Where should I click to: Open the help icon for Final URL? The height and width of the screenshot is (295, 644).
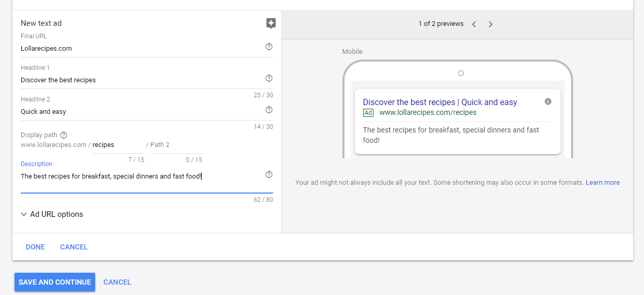tap(269, 47)
